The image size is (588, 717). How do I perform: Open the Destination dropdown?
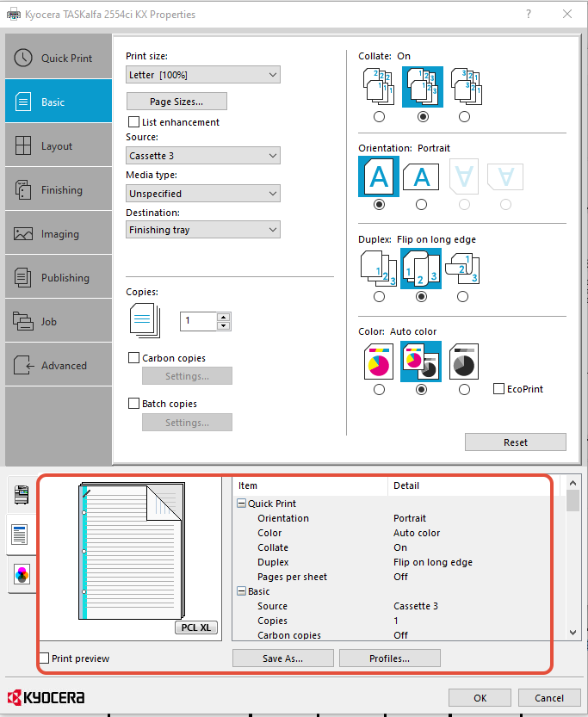click(x=203, y=230)
